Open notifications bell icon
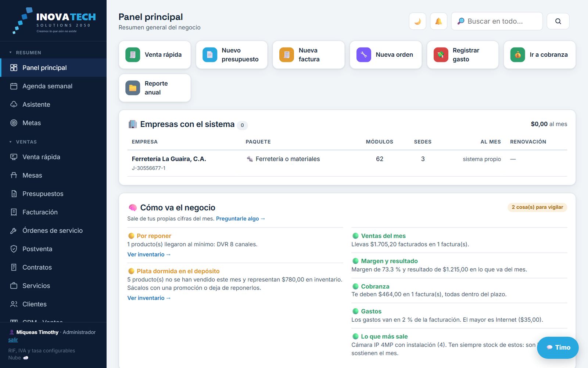The width and height of the screenshot is (588, 368). [x=438, y=21]
